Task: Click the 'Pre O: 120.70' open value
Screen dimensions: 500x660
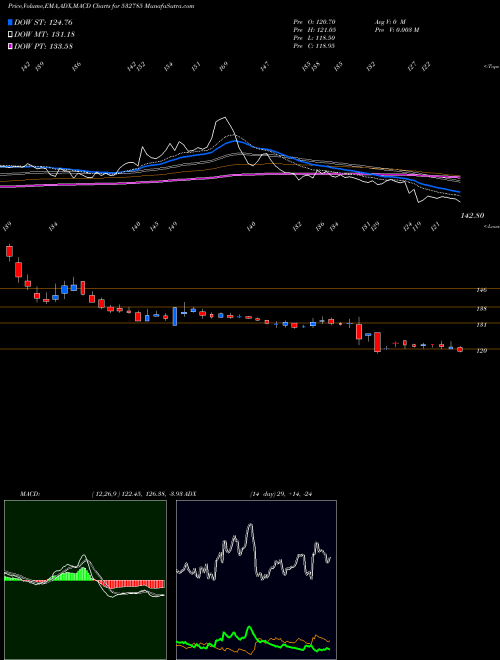Action: tap(314, 22)
